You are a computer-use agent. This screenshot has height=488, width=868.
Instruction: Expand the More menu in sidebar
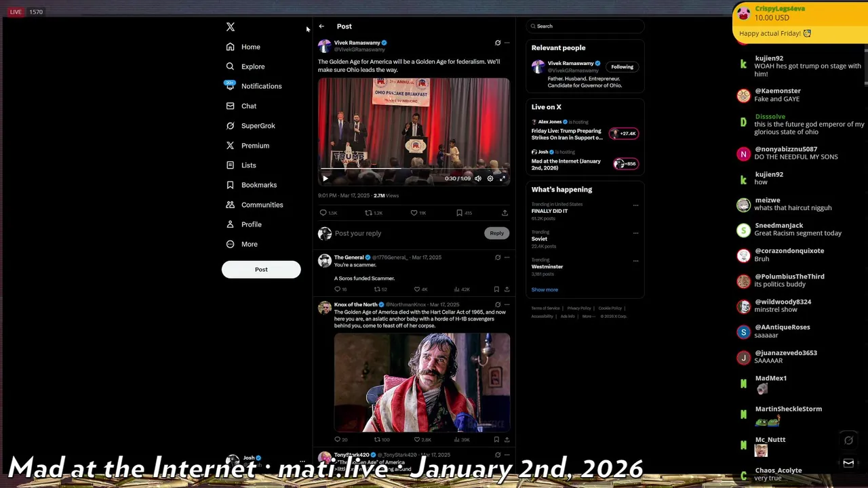[x=242, y=243]
